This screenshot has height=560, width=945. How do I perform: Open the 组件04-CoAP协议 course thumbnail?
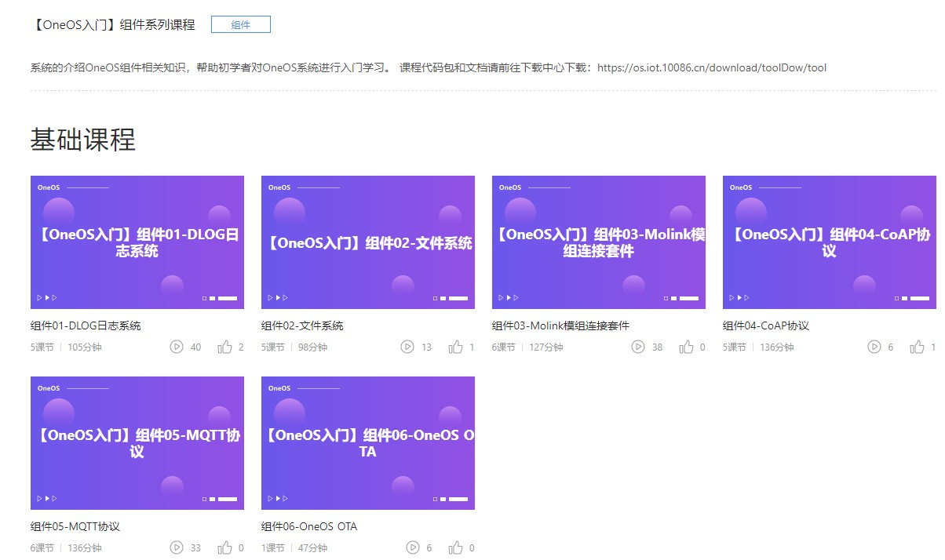pos(830,242)
